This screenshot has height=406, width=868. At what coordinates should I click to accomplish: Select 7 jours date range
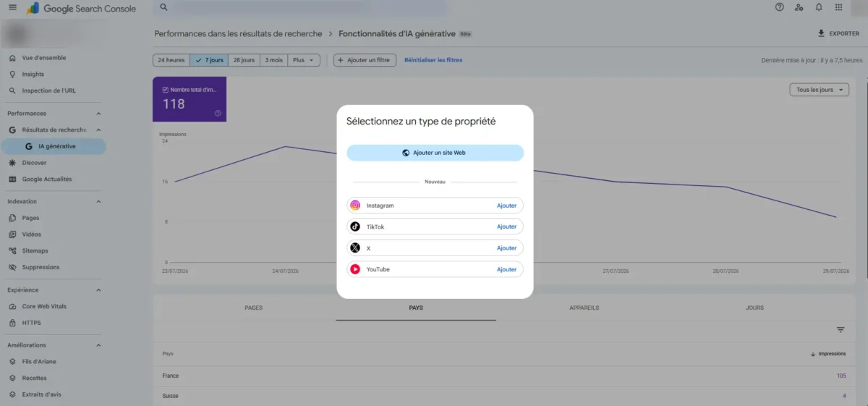click(209, 60)
